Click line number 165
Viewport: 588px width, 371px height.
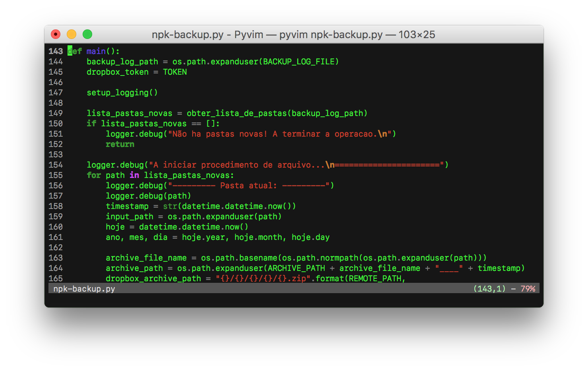56,278
